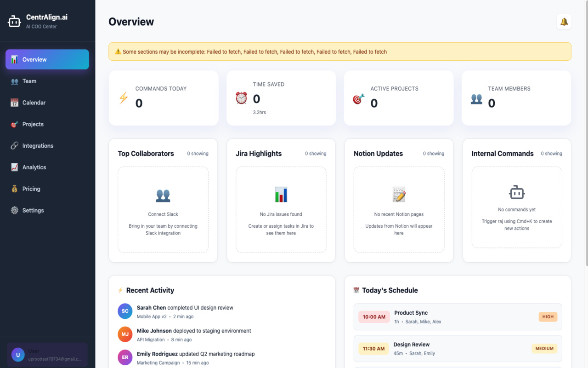Open the Integrations section
Screen dimensions: 588x368
pos(47,146)
